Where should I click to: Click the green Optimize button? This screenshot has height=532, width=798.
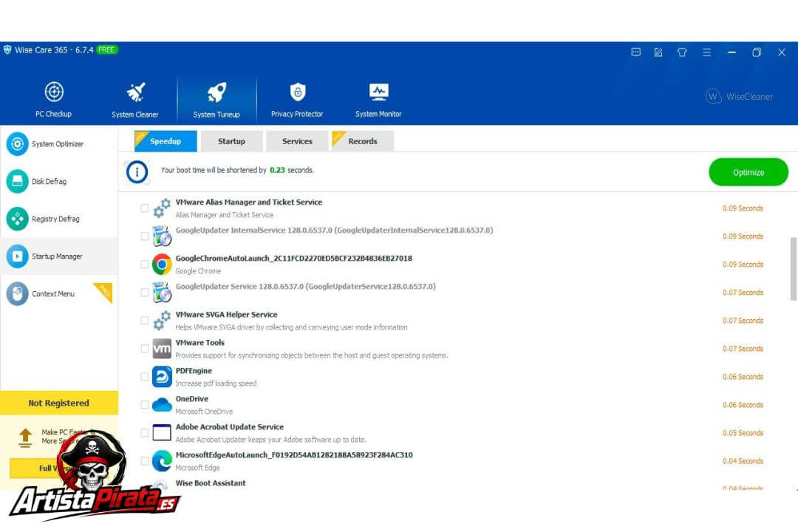[x=748, y=172]
